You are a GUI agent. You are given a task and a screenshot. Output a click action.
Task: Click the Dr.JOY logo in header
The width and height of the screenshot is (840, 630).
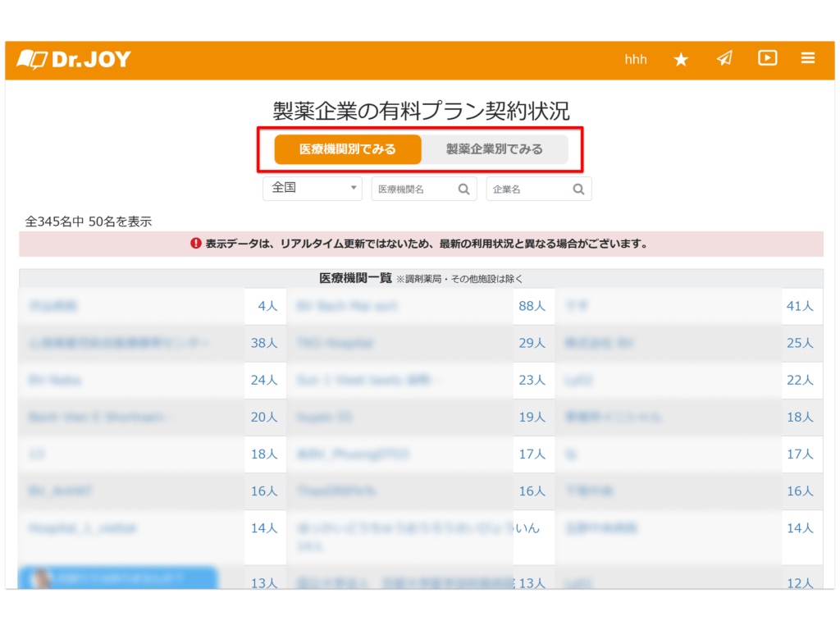pos(74,59)
